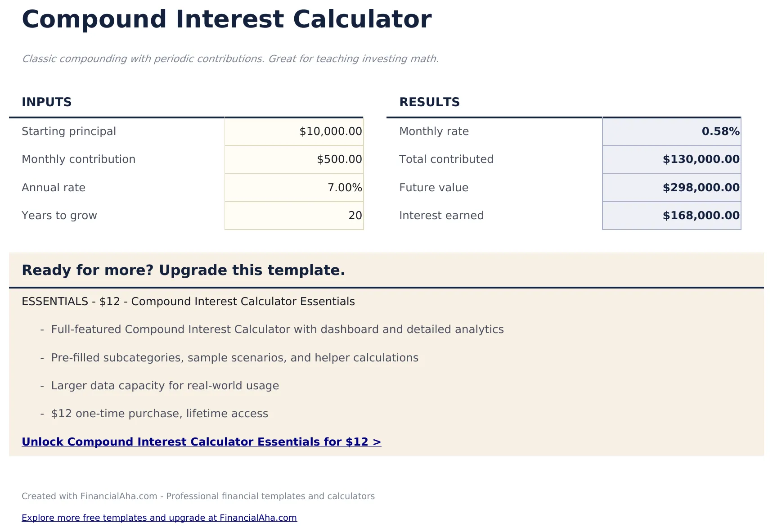Edit the Years to grow value
The image size is (773, 532).
pyautogui.click(x=293, y=215)
